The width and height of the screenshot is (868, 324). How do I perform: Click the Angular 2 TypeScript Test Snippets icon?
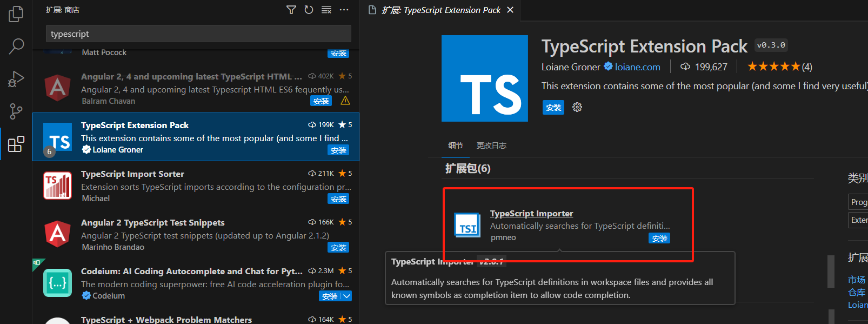pos(58,234)
